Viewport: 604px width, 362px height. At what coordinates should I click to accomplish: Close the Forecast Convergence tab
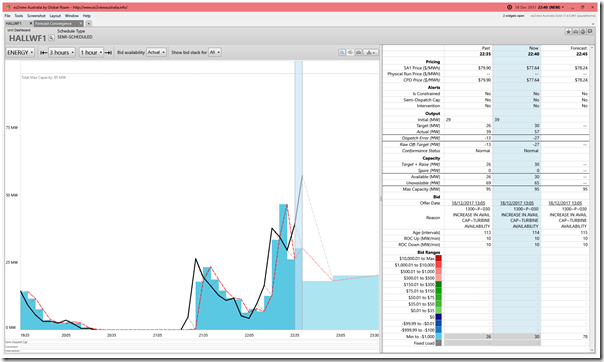point(81,23)
